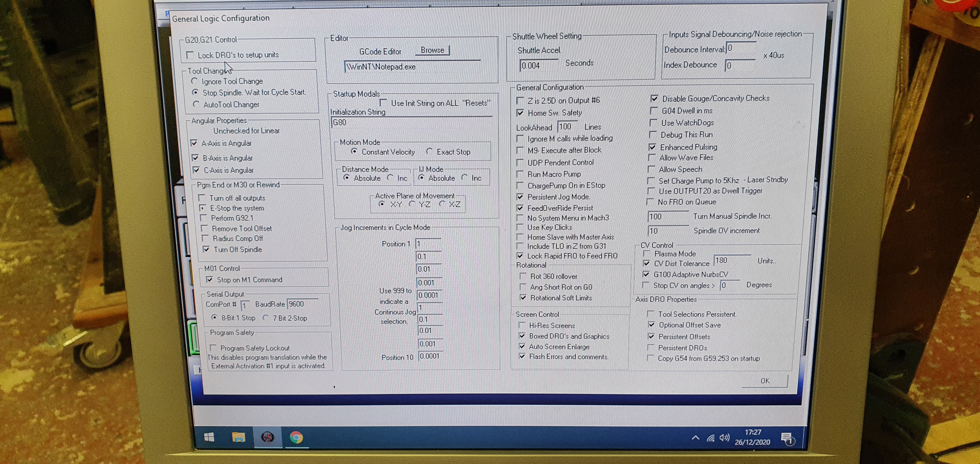Click the Mach3 taskbar icon

268,437
